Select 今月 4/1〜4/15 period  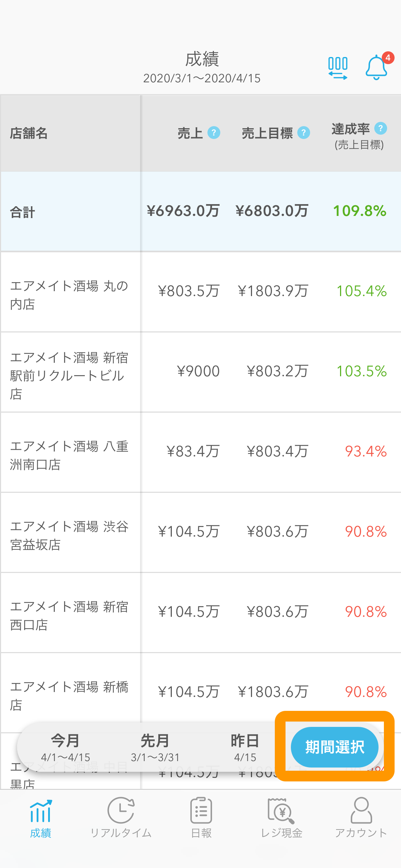coord(66,748)
